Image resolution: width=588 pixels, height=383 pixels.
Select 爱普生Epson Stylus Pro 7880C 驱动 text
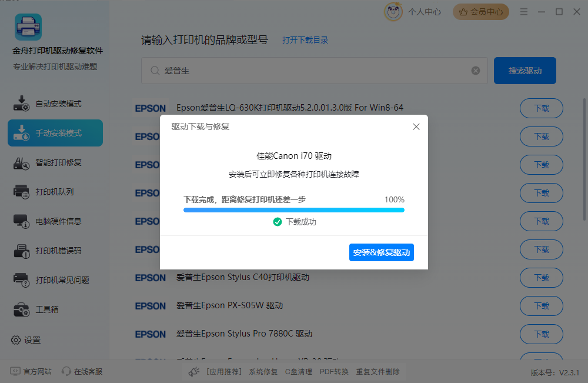(x=244, y=334)
